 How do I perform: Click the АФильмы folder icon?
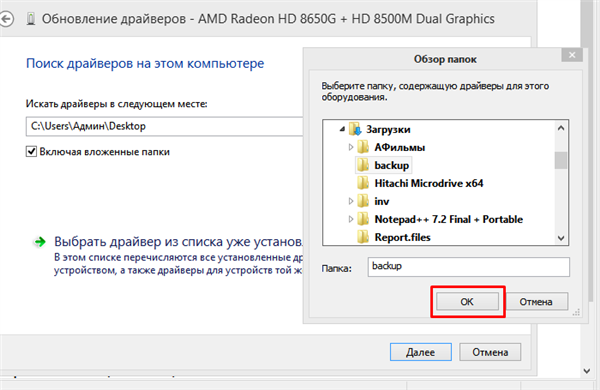click(363, 147)
